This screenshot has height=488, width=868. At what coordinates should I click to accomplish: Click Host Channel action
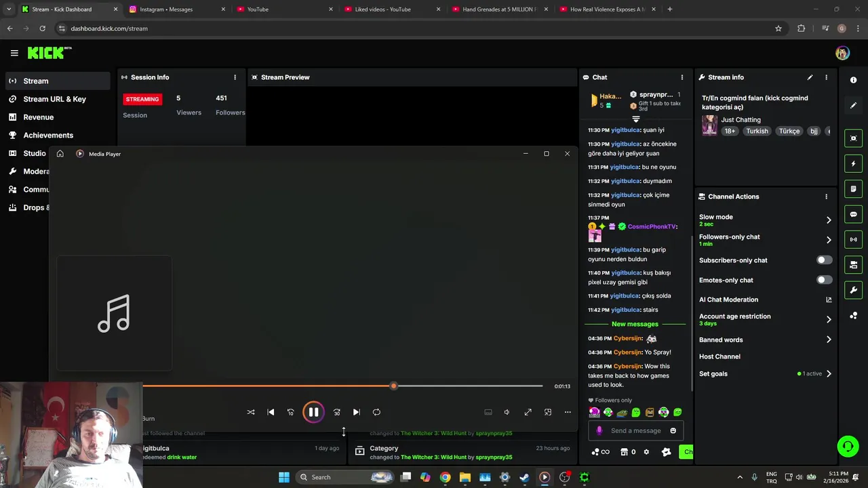[719, 357]
